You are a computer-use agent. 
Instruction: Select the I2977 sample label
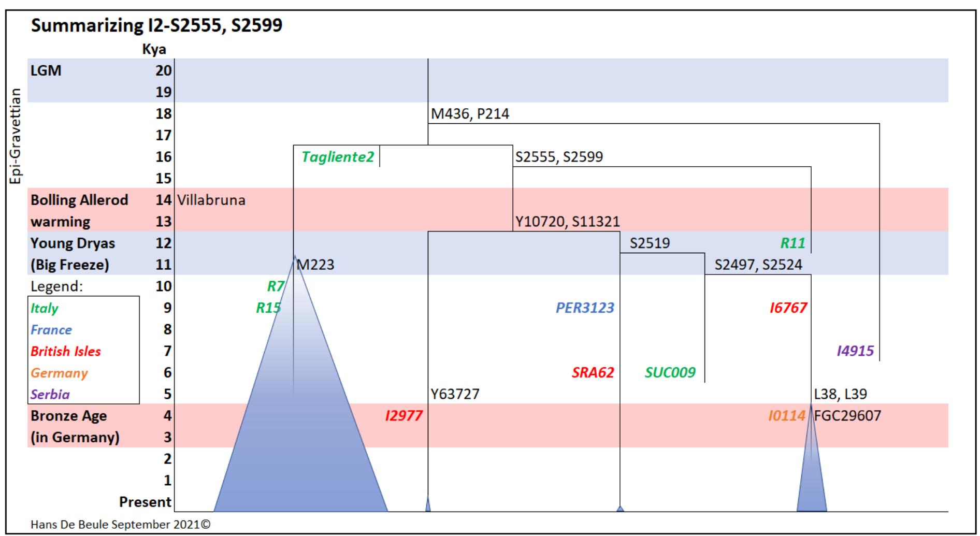pos(405,415)
